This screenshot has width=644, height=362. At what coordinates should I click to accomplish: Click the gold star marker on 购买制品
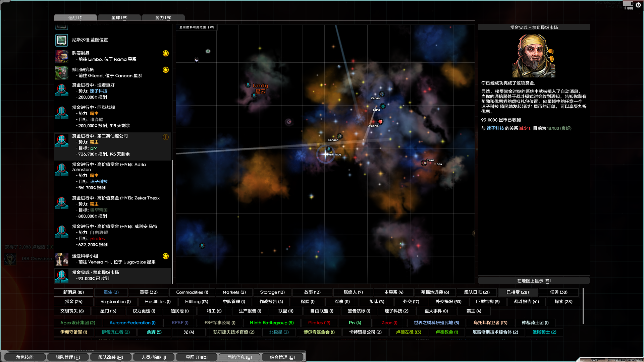[166, 53]
